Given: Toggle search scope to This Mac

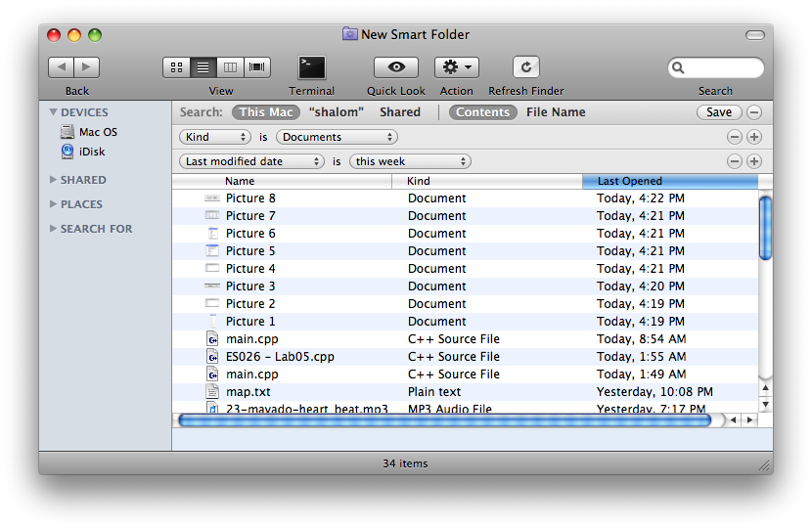Looking at the screenshot, I should coord(266,112).
